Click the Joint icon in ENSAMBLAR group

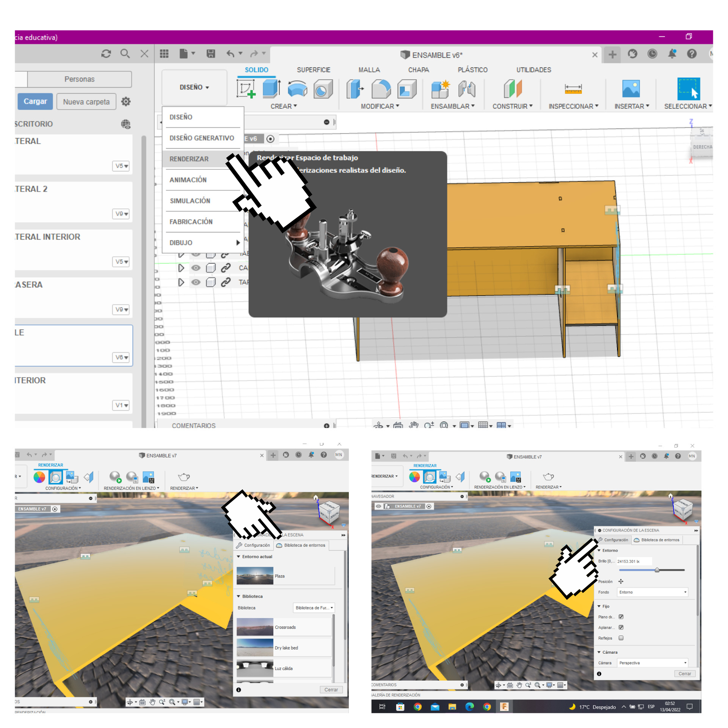coord(467,89)
